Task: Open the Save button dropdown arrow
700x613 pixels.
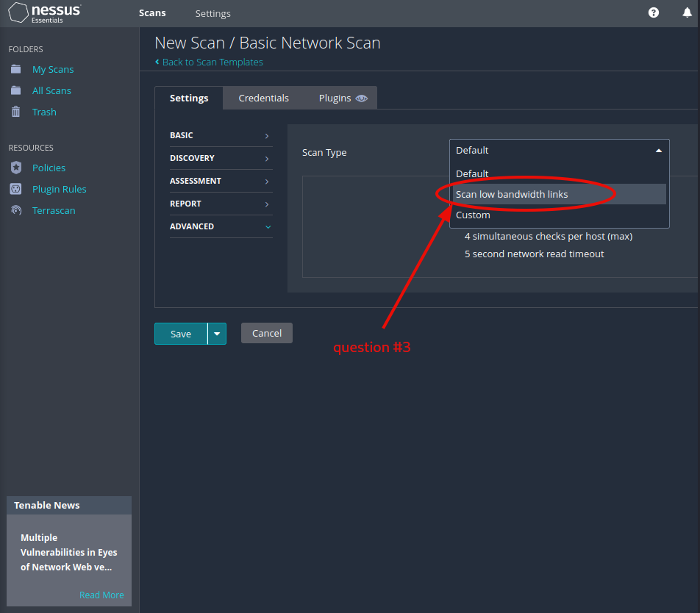Action: coord(217,334)
